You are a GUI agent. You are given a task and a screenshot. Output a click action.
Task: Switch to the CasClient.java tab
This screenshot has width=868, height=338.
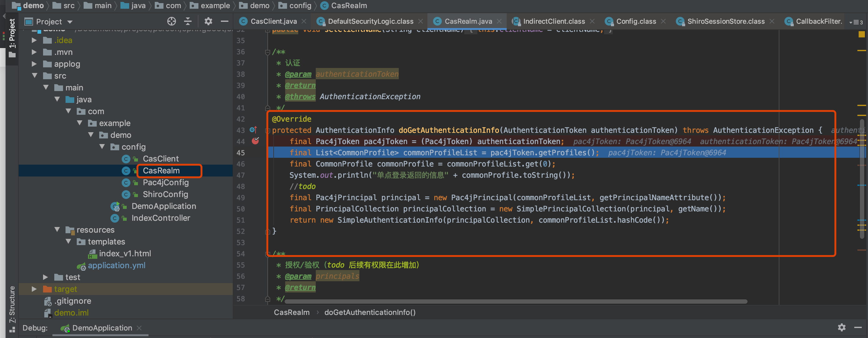(x=273, y=22)
